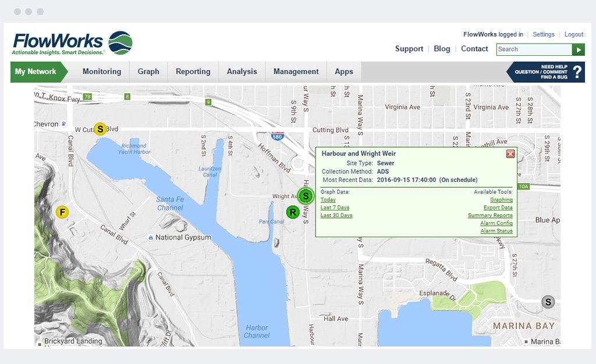Screen dimensions: 596x364
Task: Click the Santa Fe Channel label
Action: pos(170,204)
